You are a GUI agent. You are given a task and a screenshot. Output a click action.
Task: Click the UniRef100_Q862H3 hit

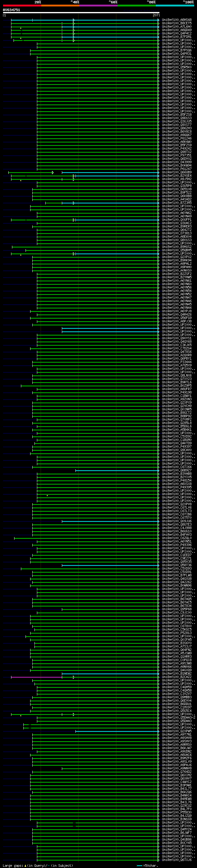click(177, 128)
